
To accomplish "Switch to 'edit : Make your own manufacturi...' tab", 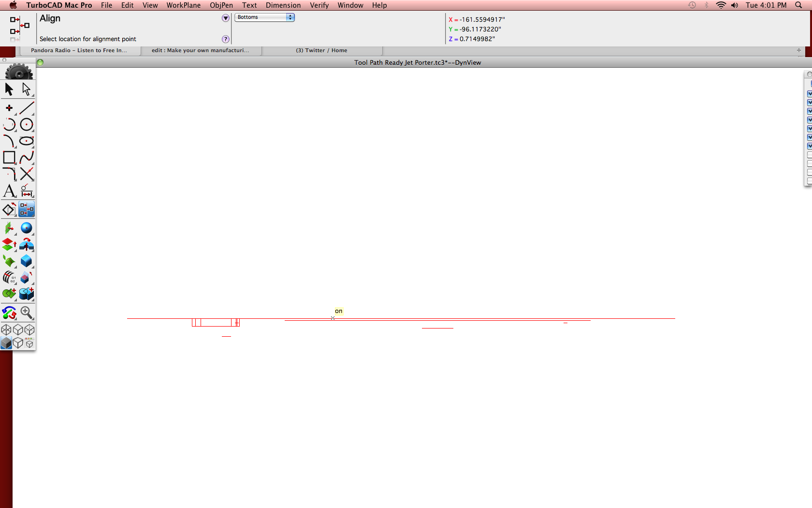I will point(201,50).
